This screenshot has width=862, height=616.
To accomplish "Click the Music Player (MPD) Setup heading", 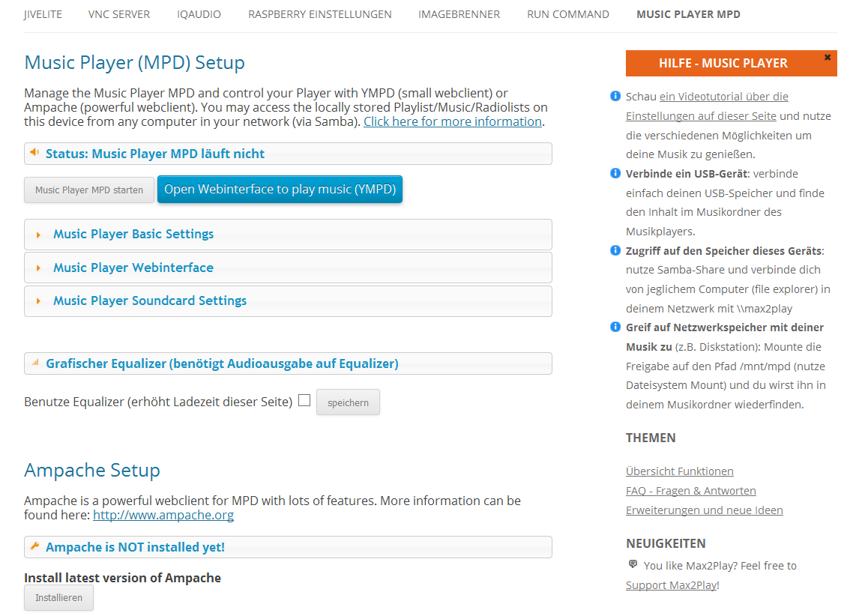I will [x=135, y=63].
